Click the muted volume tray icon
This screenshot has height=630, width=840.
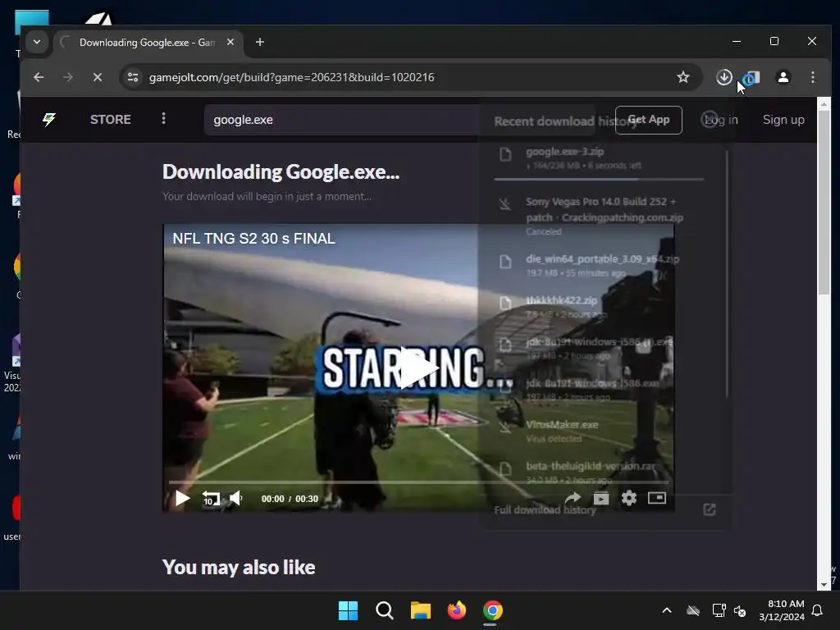740,610
